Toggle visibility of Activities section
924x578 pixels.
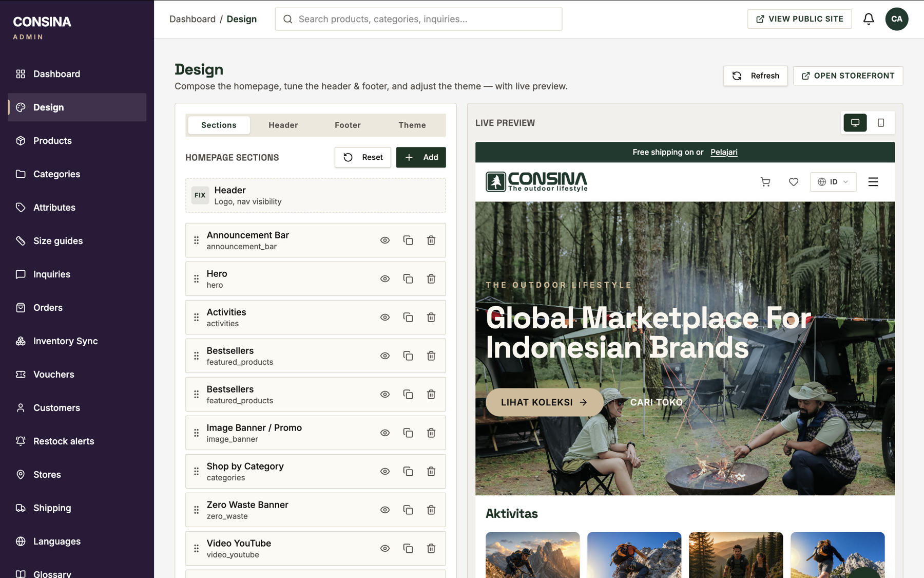(x=385, y=317)
